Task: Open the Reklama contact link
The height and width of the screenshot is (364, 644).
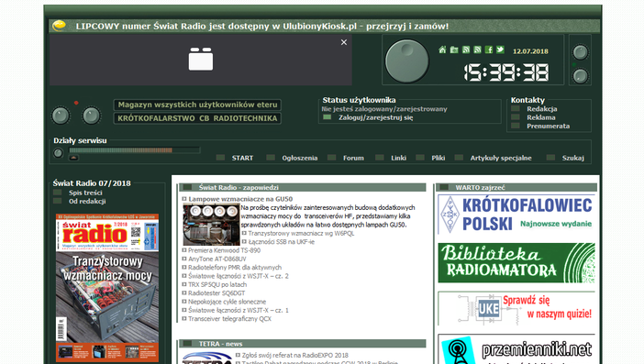Action: coord(541,117)
